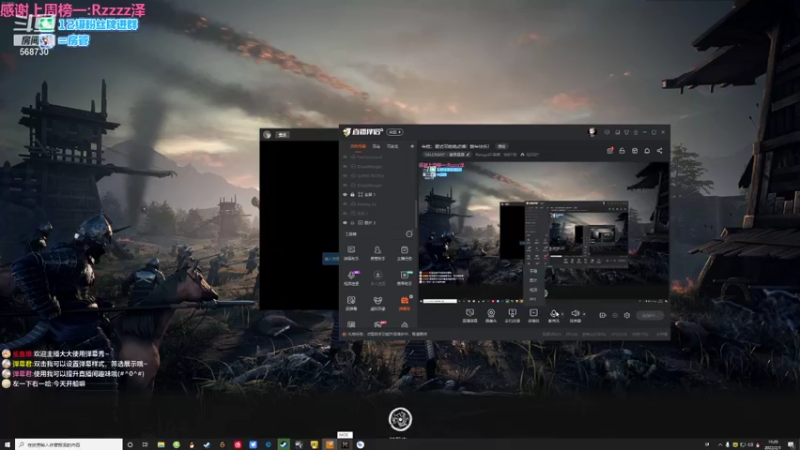Open the toolbox tool with green badge
The image size is (800, 450).
pos(405,278)
